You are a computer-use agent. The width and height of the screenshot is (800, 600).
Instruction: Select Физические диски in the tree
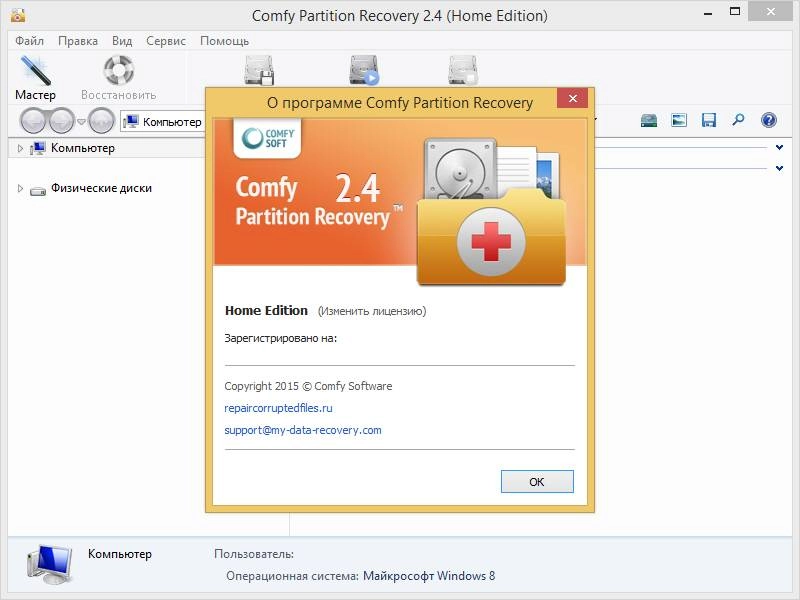tap(101, 188)
